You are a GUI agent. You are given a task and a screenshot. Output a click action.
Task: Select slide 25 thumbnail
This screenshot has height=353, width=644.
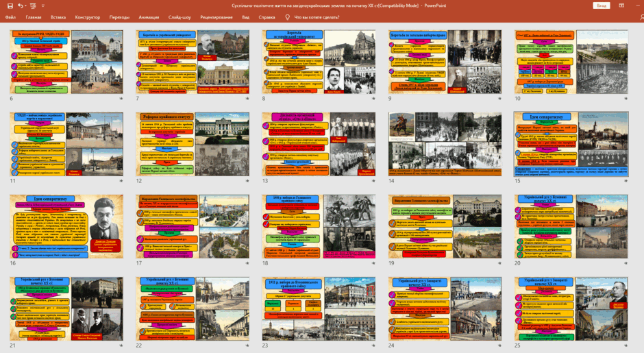tap(571, 308)
